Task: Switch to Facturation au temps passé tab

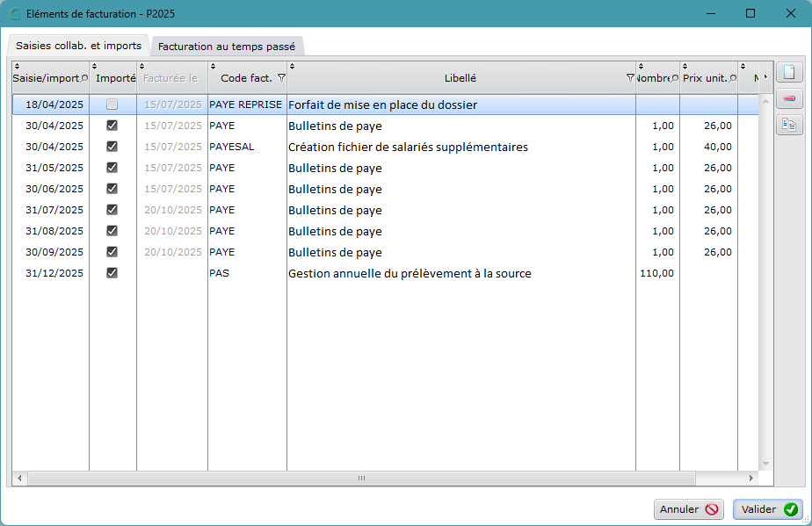Action: point(227,46)
